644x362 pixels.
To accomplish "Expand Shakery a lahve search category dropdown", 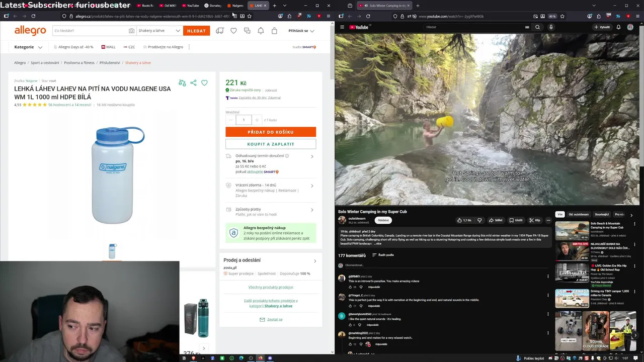I will pos(159,31).
